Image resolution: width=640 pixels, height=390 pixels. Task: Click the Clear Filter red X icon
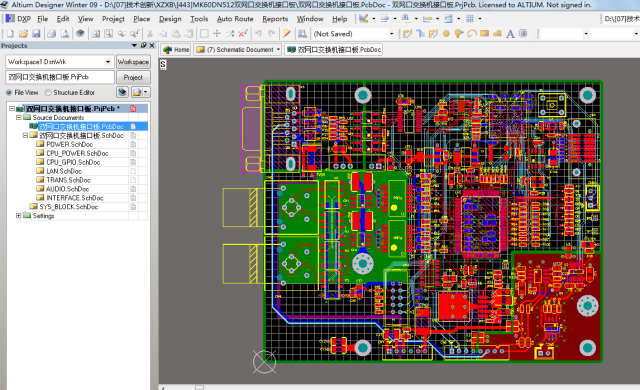pos(243,34)
